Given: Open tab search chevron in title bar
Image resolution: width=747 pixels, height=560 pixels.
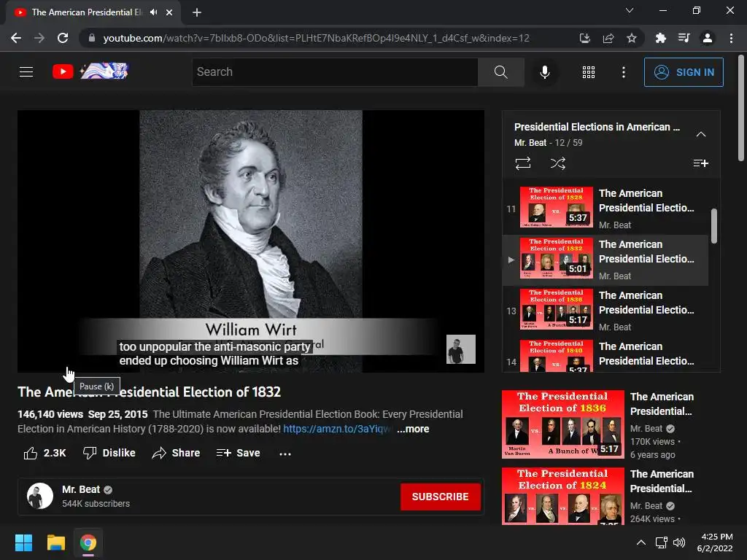Looking at the screenshot, I should point(630,10).
